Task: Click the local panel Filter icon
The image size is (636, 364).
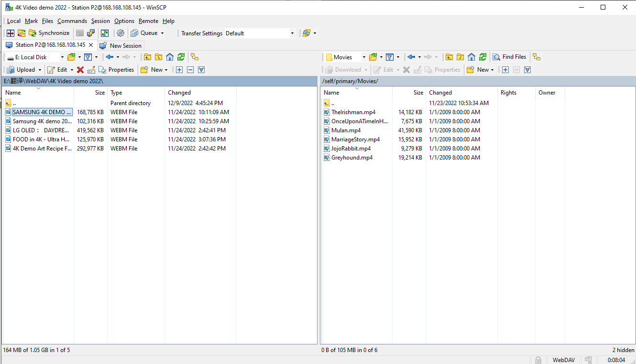Action: (88, 57)
